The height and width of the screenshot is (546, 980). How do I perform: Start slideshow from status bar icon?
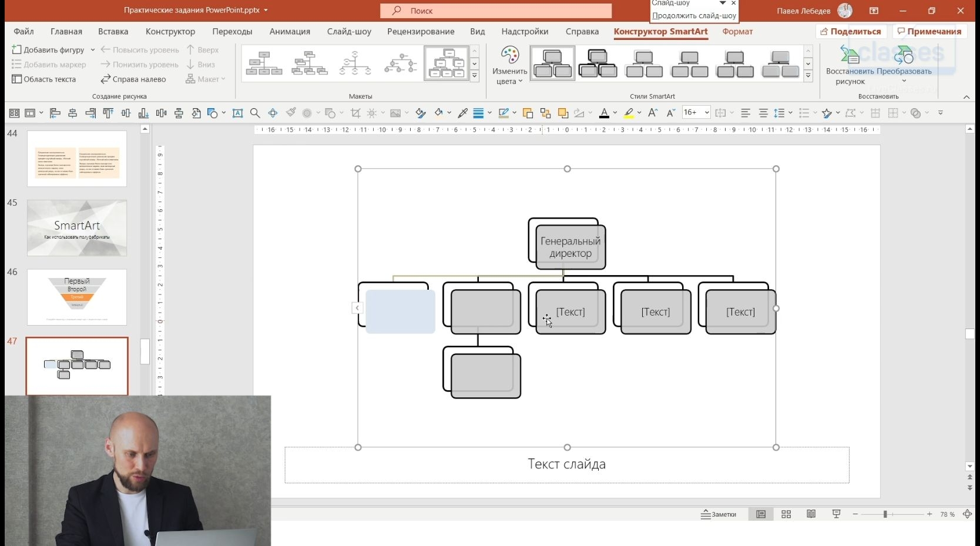coord(837,514)
